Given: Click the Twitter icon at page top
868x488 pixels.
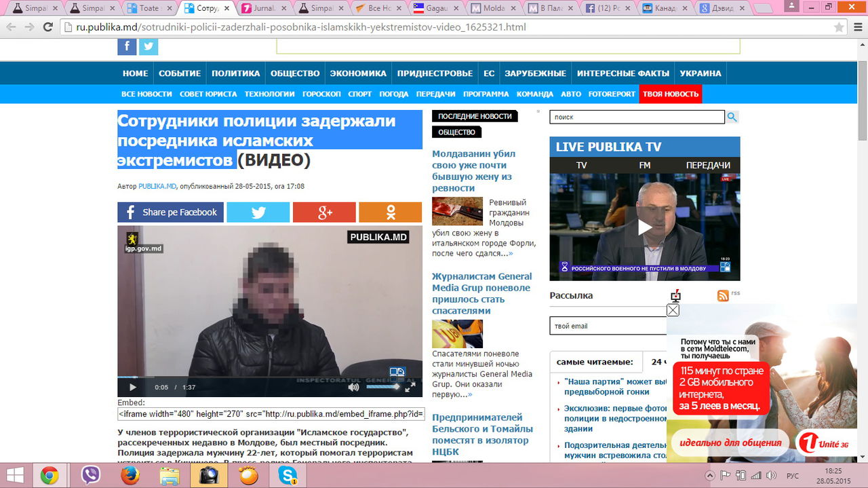Looking at the screenshot, I should coord(149,46).
